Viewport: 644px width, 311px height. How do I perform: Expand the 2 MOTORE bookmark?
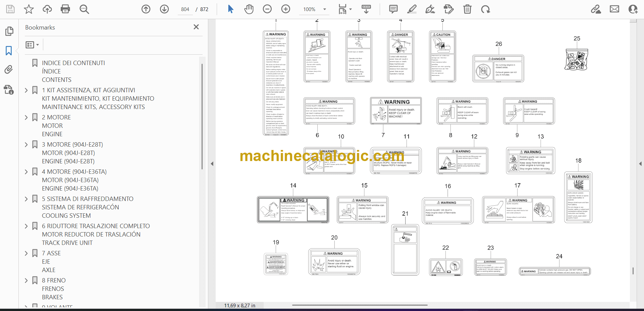(x=26, y=117)
